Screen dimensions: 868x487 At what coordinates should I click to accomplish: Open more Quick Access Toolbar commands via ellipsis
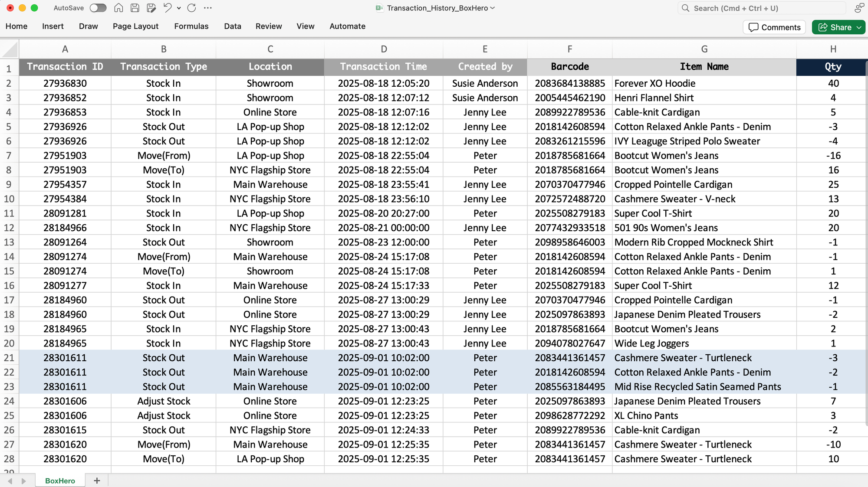[x=208, y=8]
